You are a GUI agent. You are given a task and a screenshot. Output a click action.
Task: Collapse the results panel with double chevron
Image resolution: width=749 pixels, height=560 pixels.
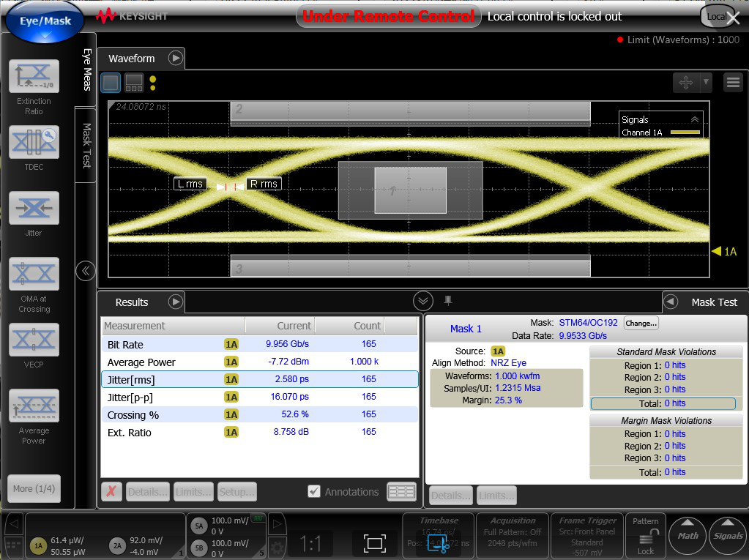point(422,301)
